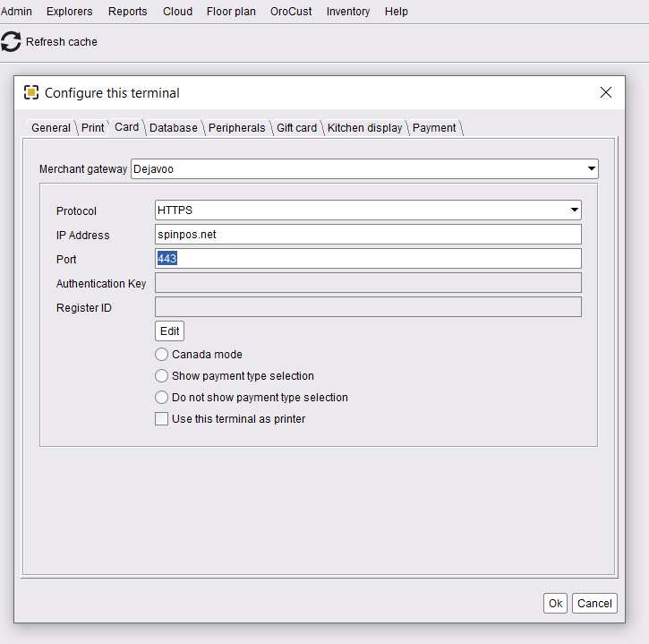This screenshot has width=649, height=644.
Task: Click the Configure this terminal dialog icon
Action: coord(31,92)
